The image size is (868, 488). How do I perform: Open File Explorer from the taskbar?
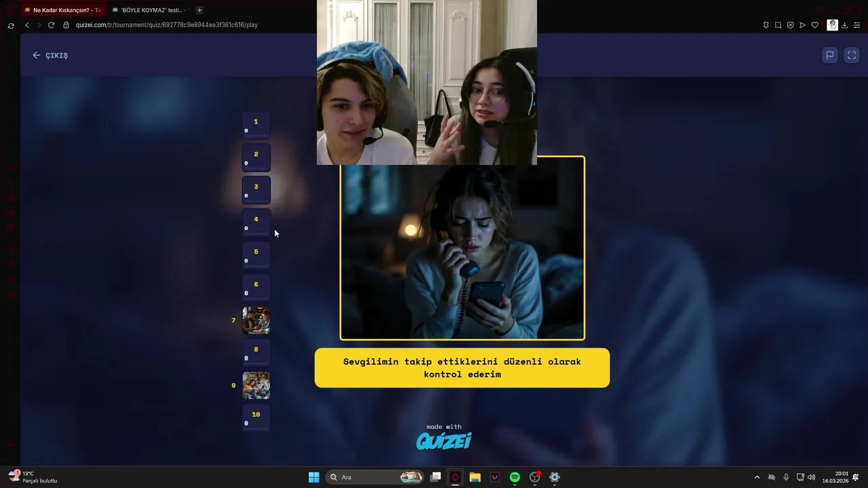(475, 477)
